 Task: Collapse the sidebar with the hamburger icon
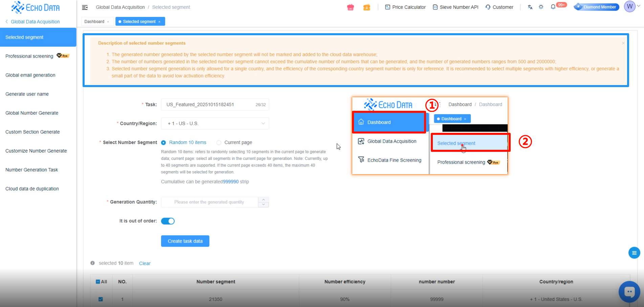tap(85, 7)
